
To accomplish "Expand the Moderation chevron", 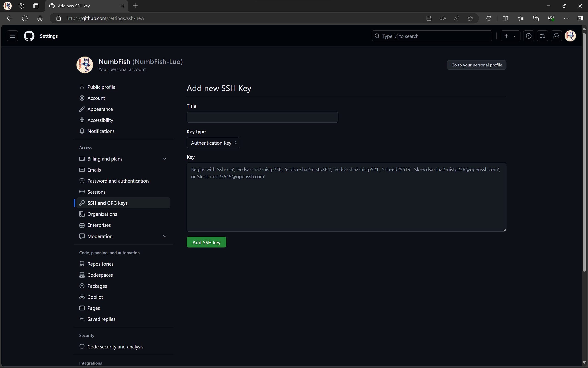I will 164,236.
